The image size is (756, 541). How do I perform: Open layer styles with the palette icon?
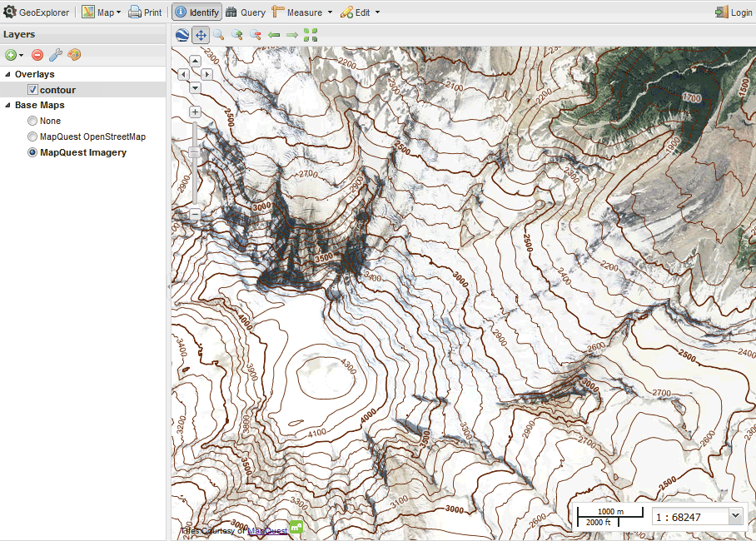tap(73, 54)
